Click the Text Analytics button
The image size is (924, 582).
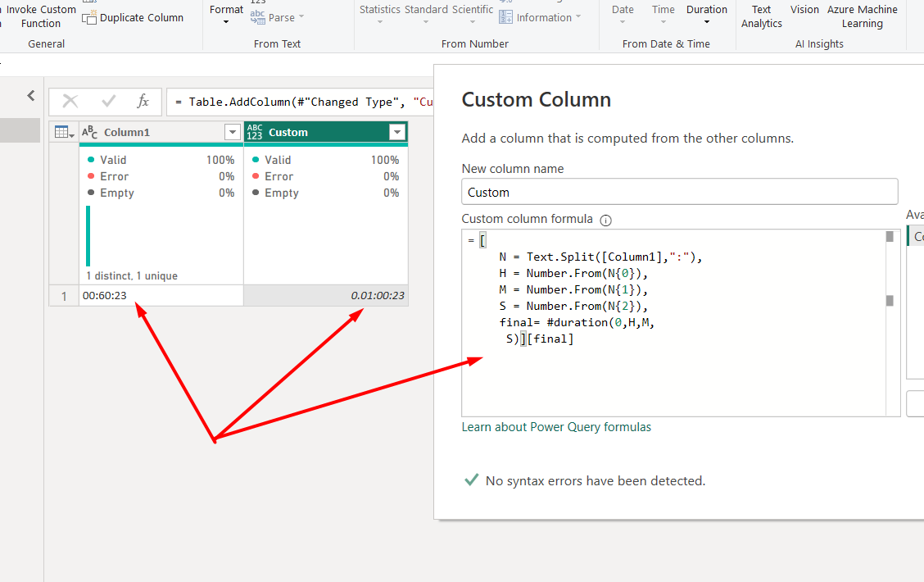point(761,16)
